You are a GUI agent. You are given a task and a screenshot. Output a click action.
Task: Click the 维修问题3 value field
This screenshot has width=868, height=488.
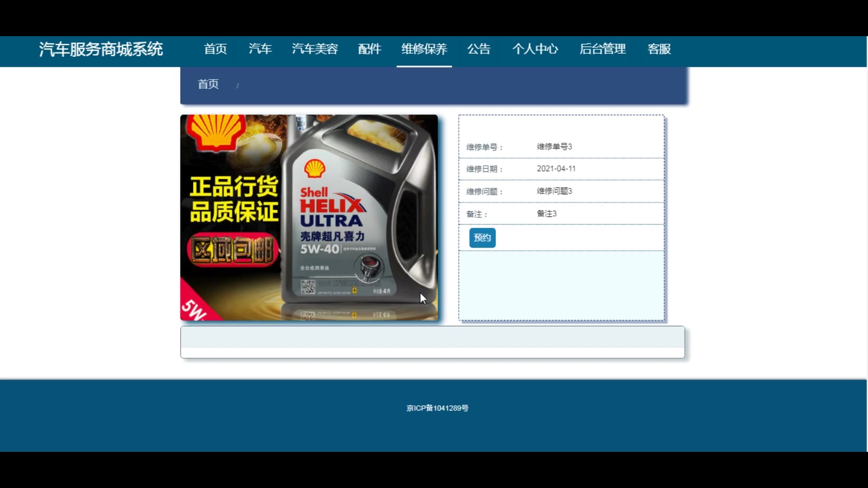tap(554, 191)
